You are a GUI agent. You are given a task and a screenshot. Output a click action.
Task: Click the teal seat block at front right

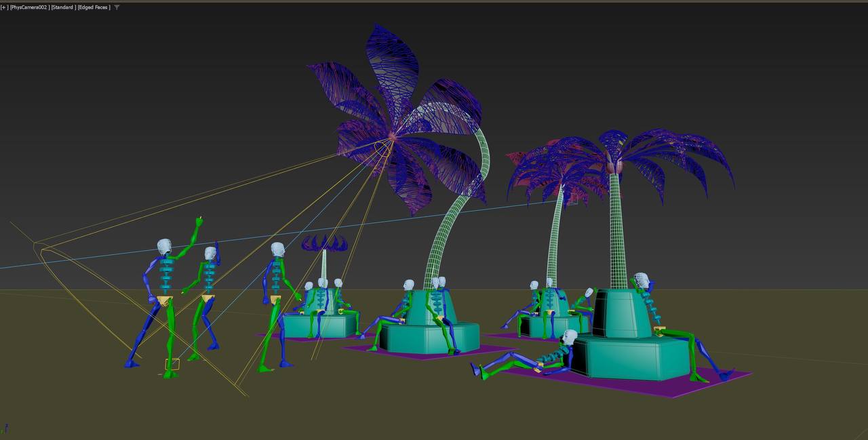[637, 358]
